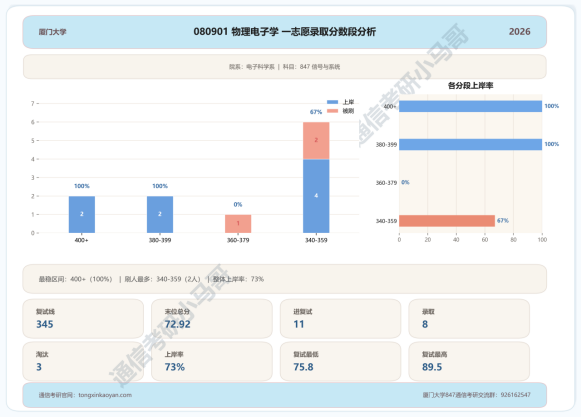
Task: Open the "上岸率" card showing 73%
Action: pos(212,361)
